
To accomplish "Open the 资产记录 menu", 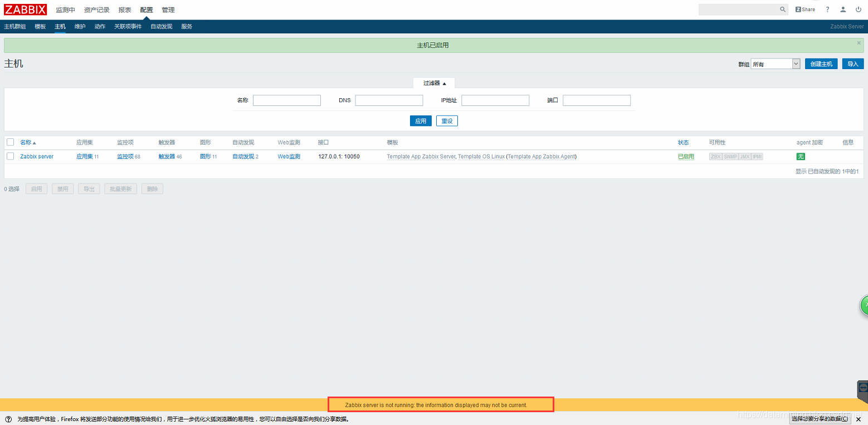I will click(97, 10).
